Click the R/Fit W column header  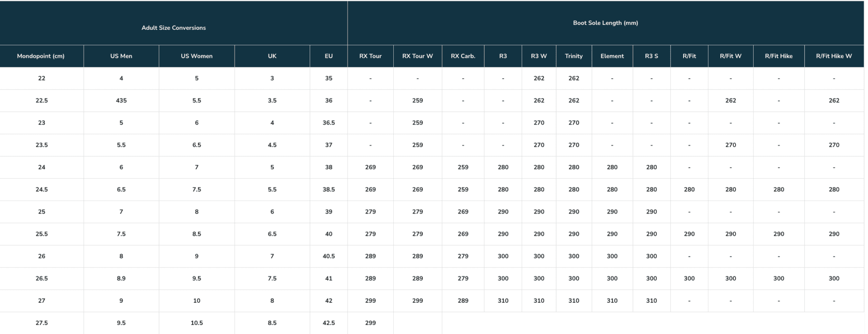731,56
